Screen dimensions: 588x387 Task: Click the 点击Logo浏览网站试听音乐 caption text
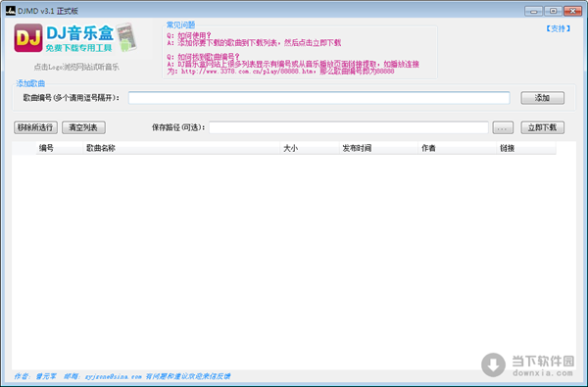tap(76, 68)
